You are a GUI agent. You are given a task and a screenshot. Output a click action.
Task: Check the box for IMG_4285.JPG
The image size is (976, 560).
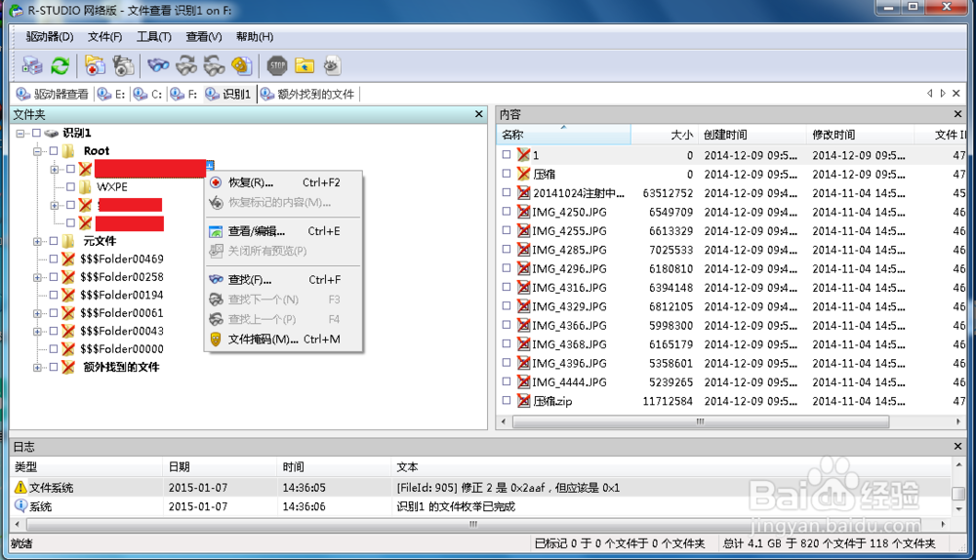click(506, 249)
